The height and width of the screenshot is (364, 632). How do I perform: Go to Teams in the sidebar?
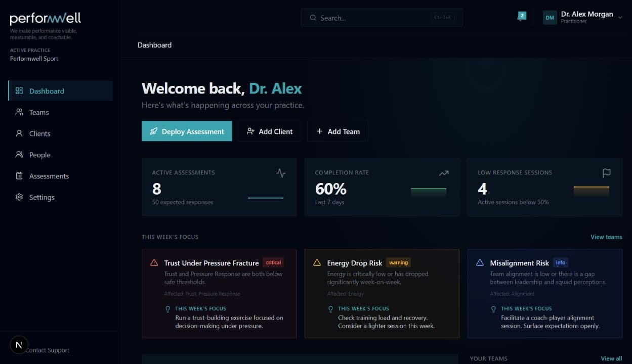61,112
